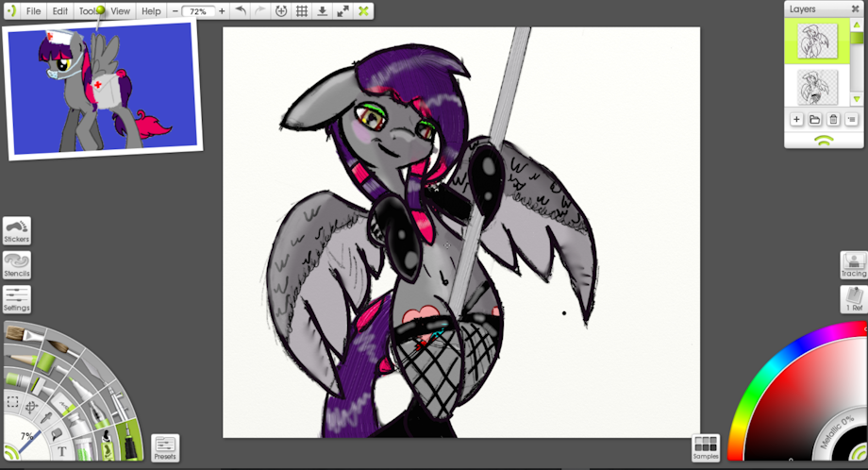Image resolution: width=868 pixels, height=470 pixels.
Task: Select the Sticker Spray tool
Action: [108, 446]
